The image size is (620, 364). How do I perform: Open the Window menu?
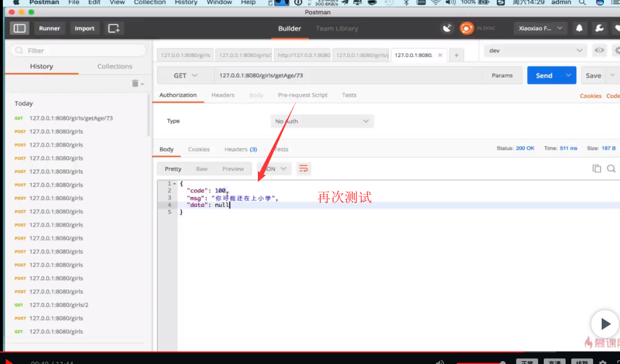pyautogui.click(x=219, y=2)
